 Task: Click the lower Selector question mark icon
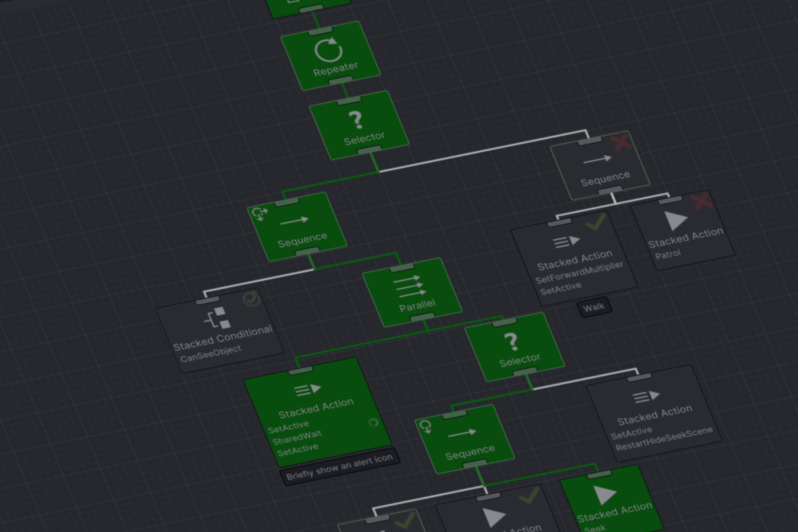511,341
